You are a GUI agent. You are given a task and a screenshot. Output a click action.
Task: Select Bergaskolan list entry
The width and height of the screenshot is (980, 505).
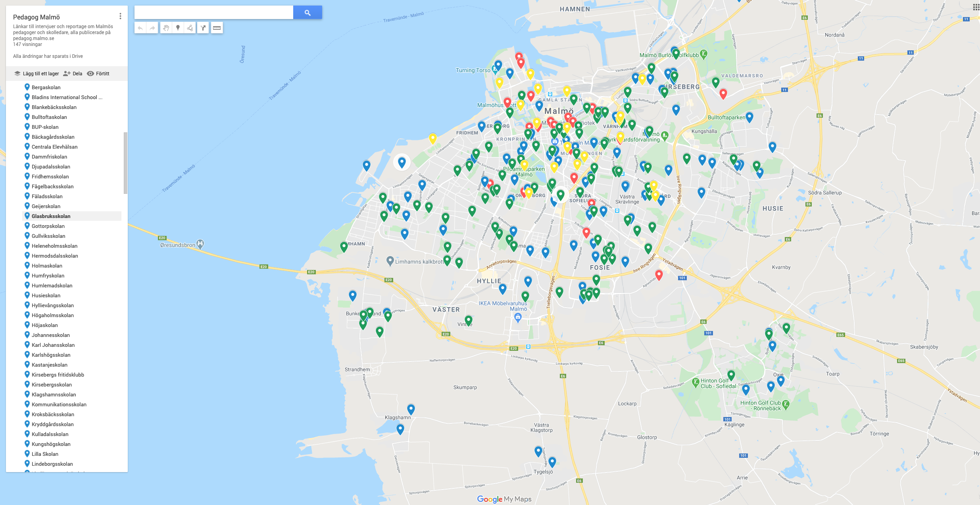[46, 87]
